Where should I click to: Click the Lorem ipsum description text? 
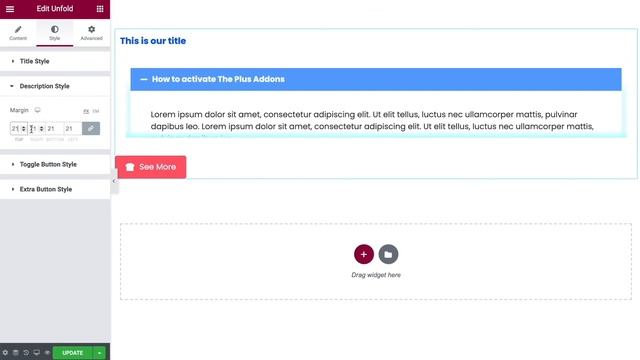pos(372,120)
